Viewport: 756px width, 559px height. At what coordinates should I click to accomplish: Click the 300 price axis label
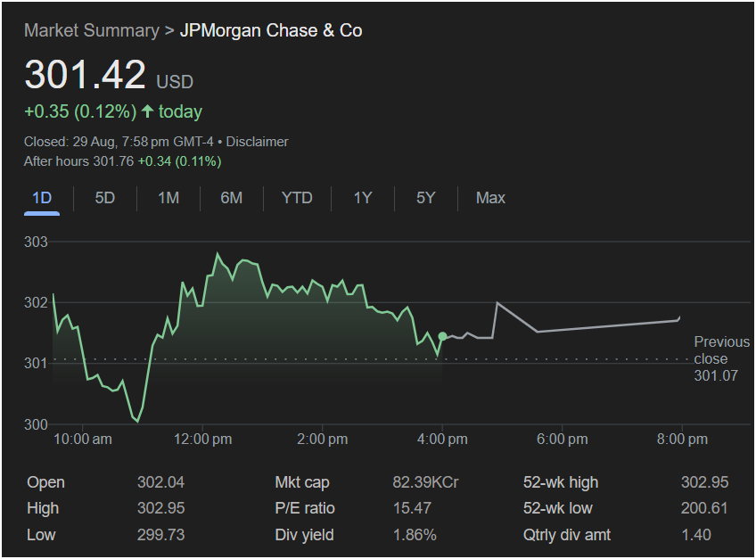(x=37, y=424)
